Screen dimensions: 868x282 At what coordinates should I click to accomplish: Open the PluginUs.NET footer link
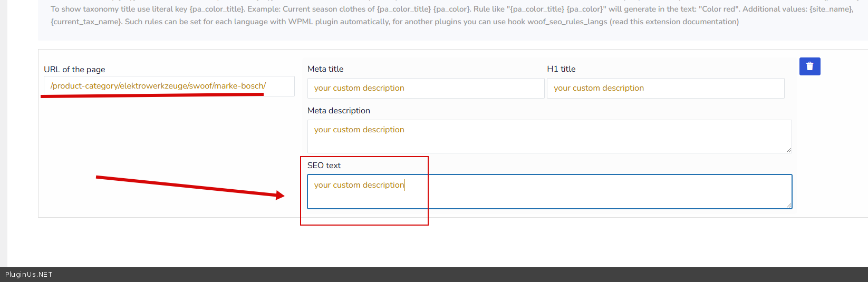tap(29, 275)
